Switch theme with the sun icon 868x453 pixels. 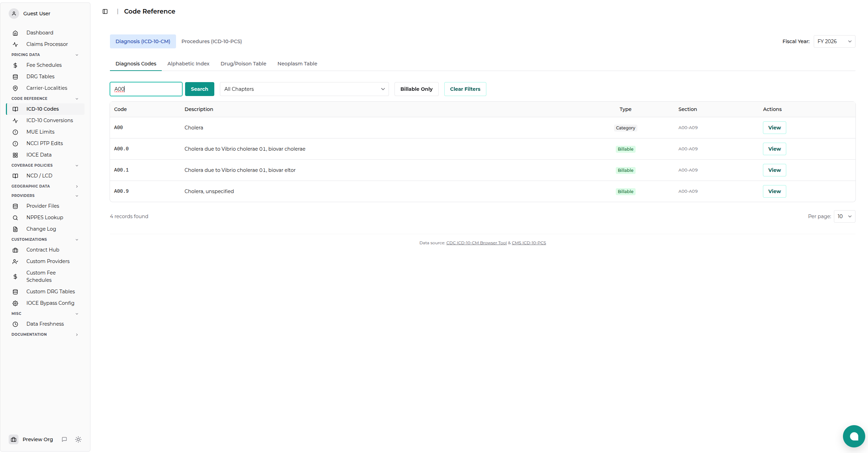click(78, 439)
